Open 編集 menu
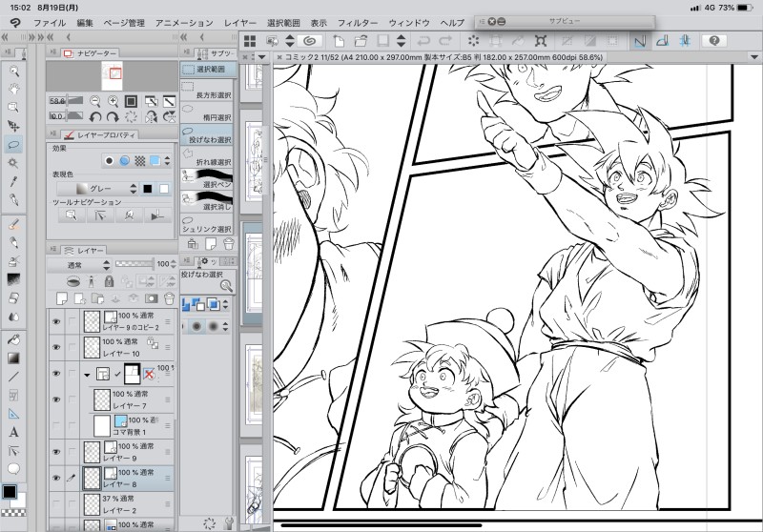 (x=85, y=23)
